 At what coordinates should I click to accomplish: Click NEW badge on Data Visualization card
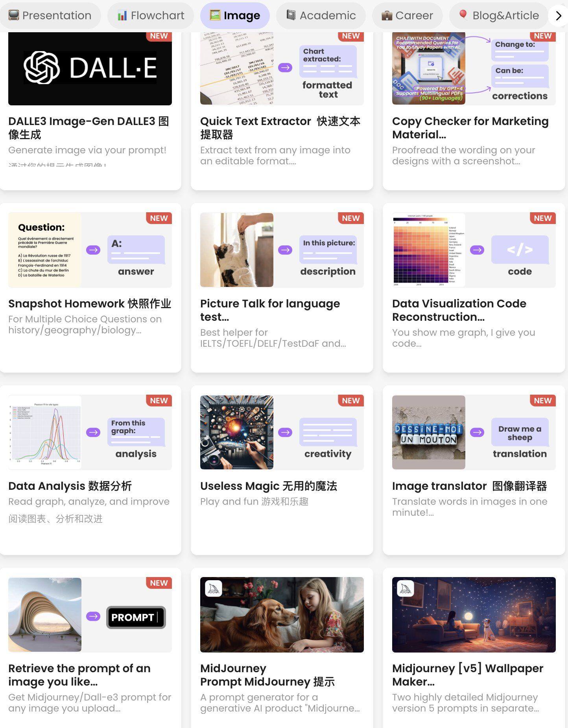coord(543,218)
